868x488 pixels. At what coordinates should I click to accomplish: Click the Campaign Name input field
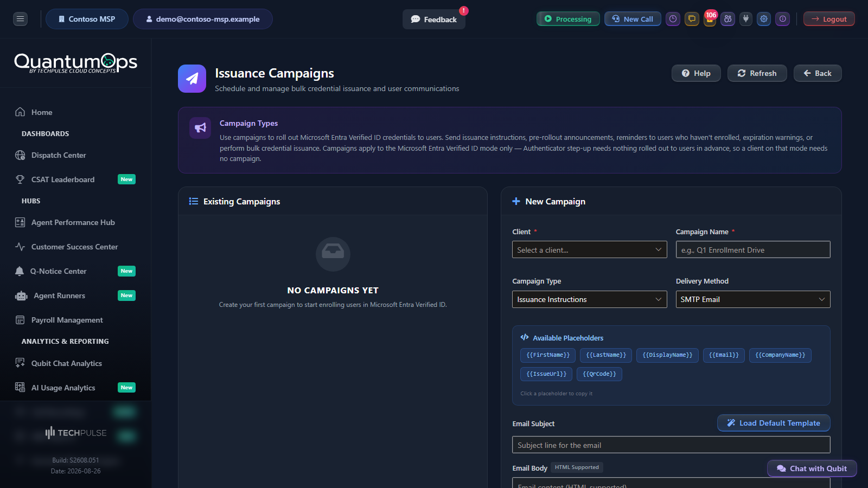tap(753, 249)
